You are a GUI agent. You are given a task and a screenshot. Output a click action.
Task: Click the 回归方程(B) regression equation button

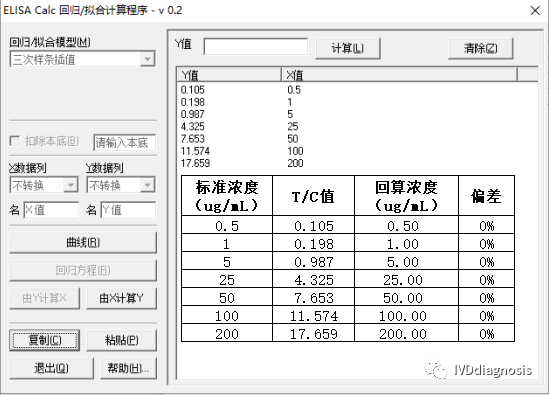(83, 270)
